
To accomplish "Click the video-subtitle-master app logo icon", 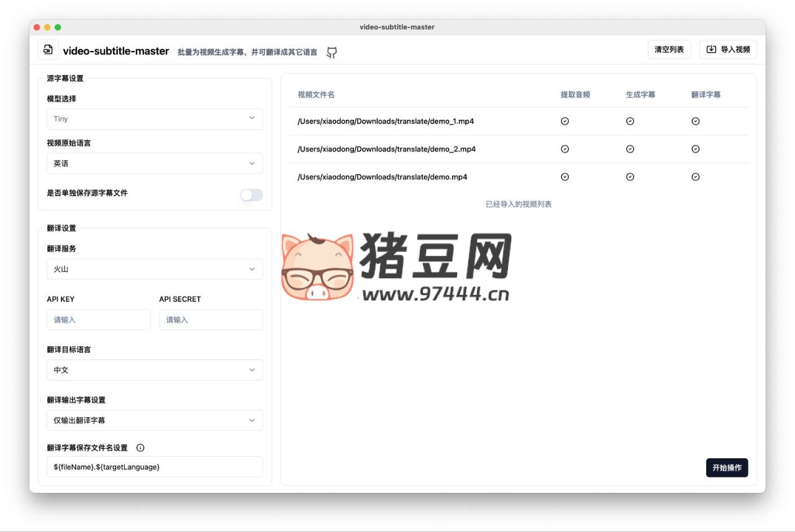I will (x=48, y=50).
